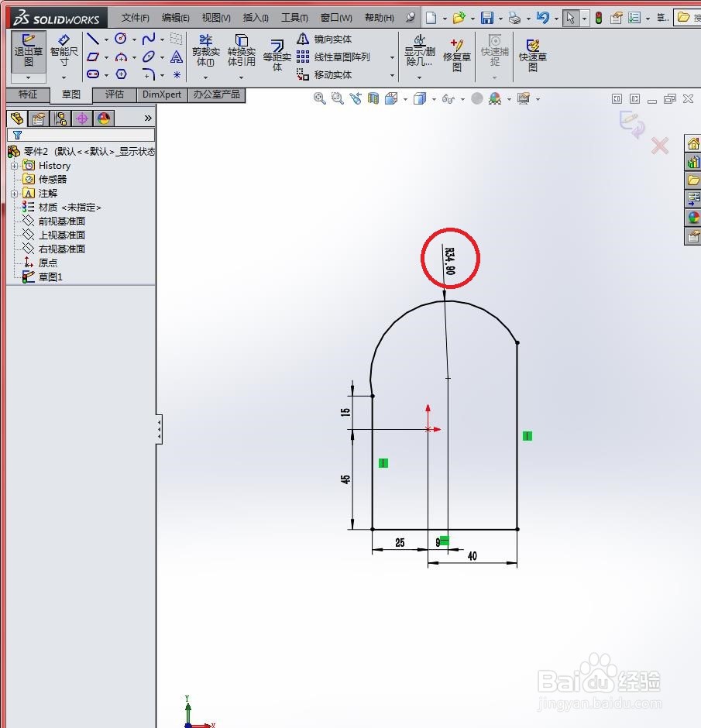Viewport: 701px width, 728px height.
Task: Select the Arc sketch tool
Action: click(x=121, y=57)
